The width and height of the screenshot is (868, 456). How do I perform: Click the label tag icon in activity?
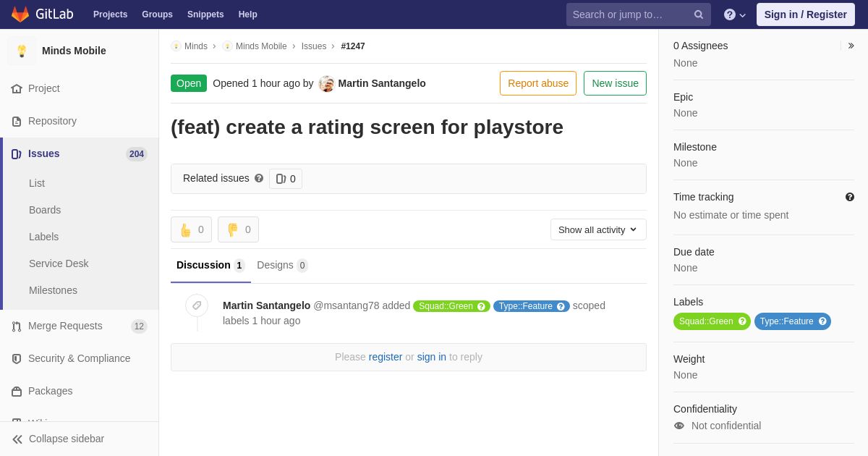(x=197, y=305)
